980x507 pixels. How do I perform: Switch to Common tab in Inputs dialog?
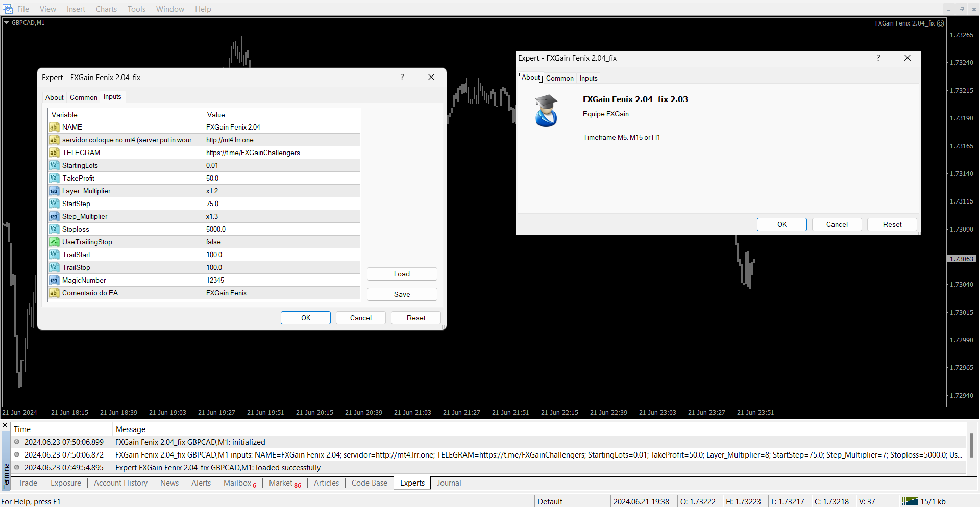tap(84, 97)
